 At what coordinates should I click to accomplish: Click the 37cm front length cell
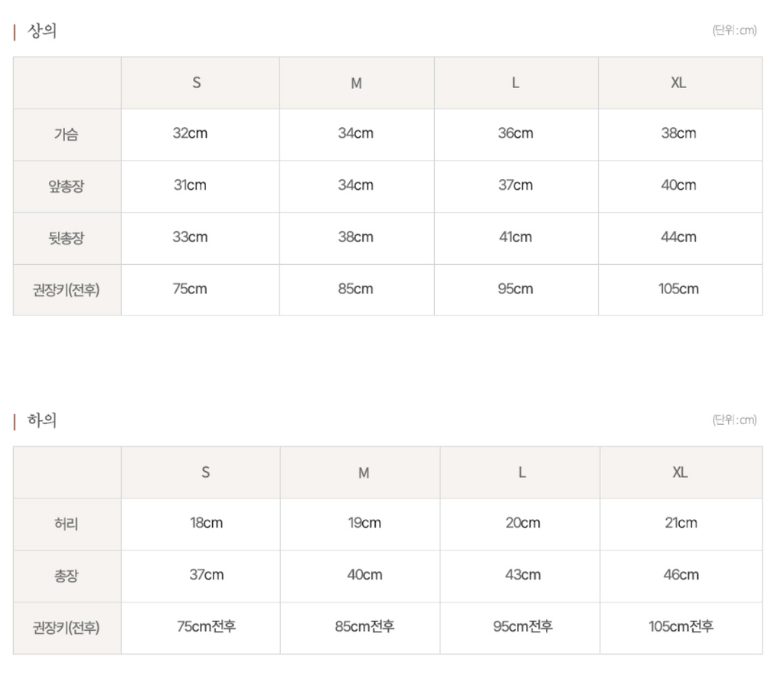point(515,185)
